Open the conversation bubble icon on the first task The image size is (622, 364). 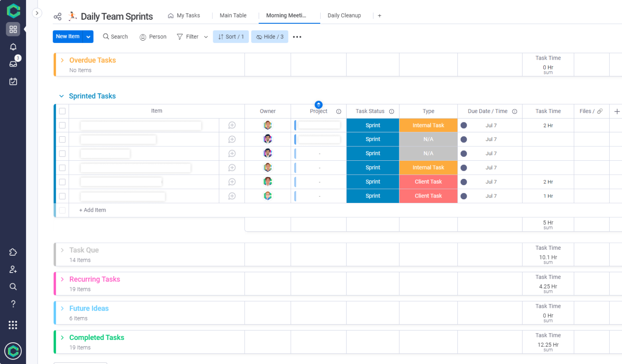[x=232, y=125]
